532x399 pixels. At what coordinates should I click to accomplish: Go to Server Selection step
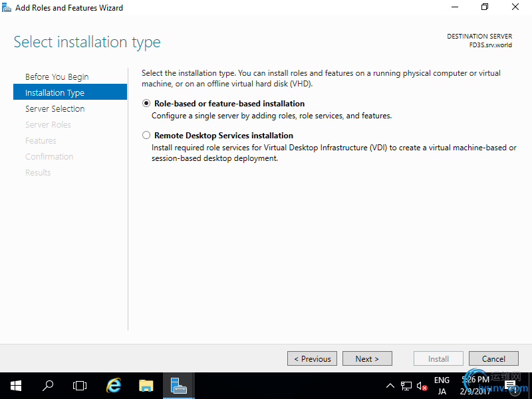pos(55,109)
